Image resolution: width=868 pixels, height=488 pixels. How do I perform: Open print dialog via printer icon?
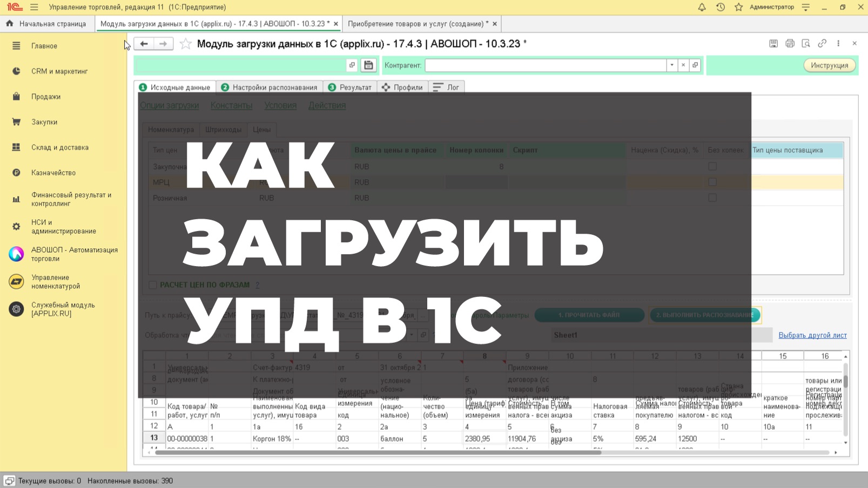790,43
